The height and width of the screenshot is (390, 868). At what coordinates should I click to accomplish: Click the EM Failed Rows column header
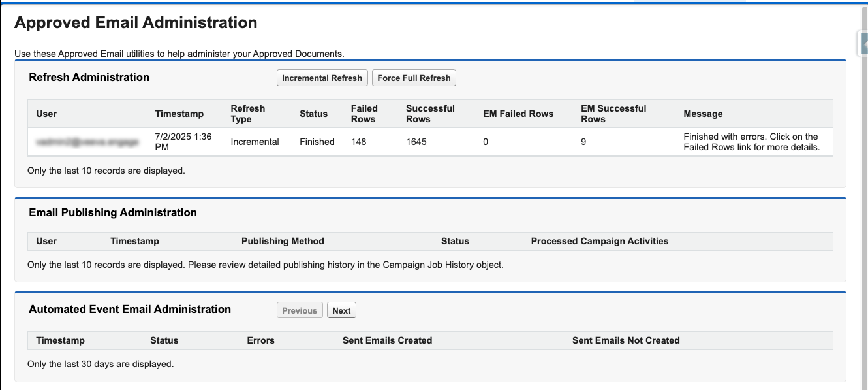pyautogui.click(x=518, y=114)
